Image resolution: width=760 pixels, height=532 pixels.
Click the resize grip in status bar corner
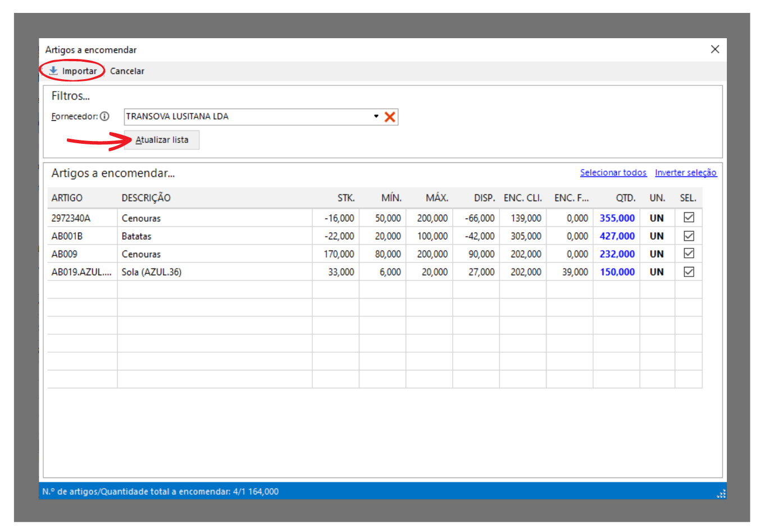point(721,494)
